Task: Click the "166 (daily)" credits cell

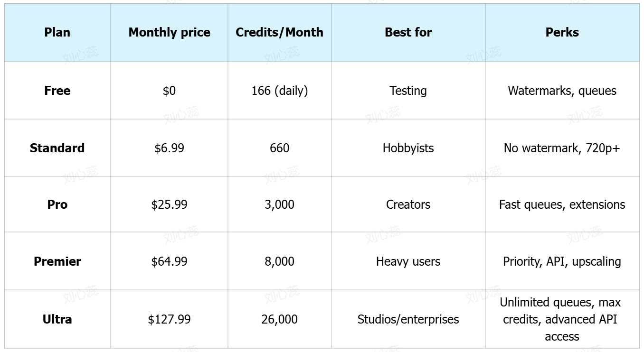Action: 279,91
